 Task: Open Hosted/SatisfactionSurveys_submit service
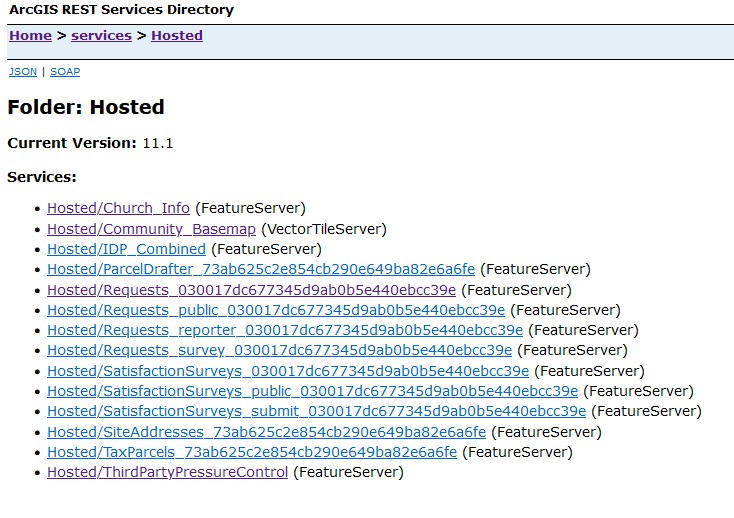pos(316,411)
